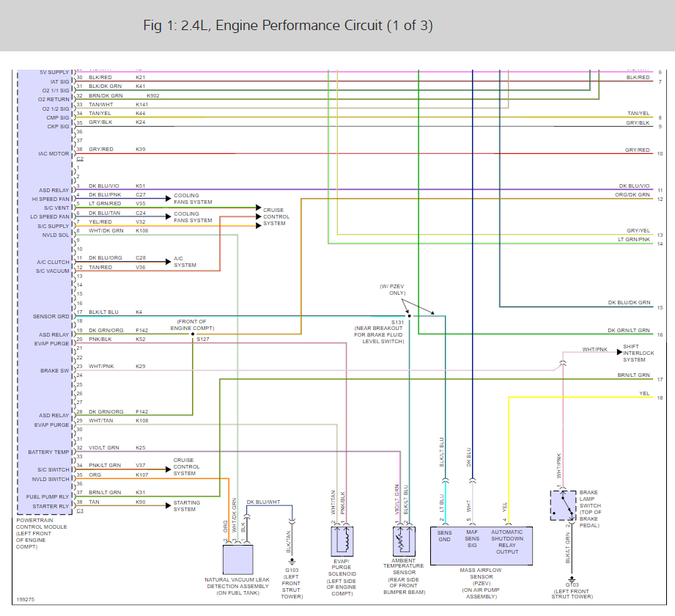Click the 'LO SPEED FAN' pin label
Screen dimensions: 675x616
point(50,216)
